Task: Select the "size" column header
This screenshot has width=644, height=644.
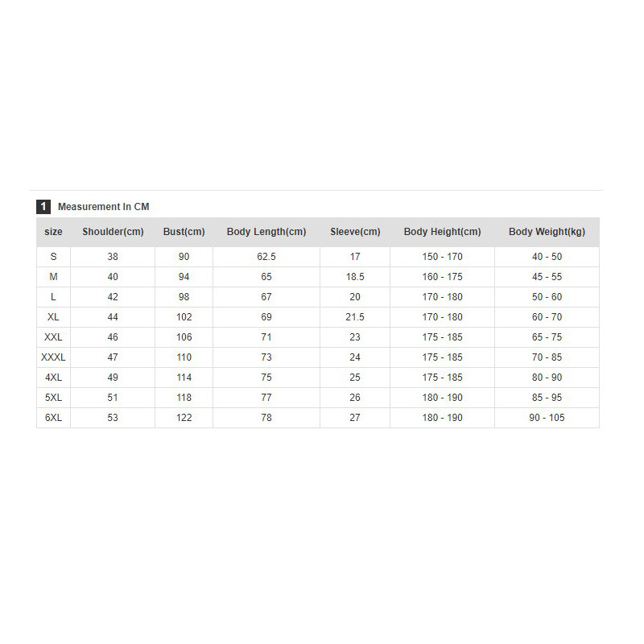Action: pyautogui.click(x=53, y=232)
